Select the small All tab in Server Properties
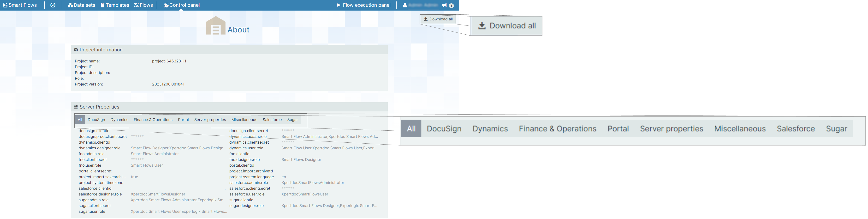This screenshot has width=868, height=219. (x=80, y=120)
